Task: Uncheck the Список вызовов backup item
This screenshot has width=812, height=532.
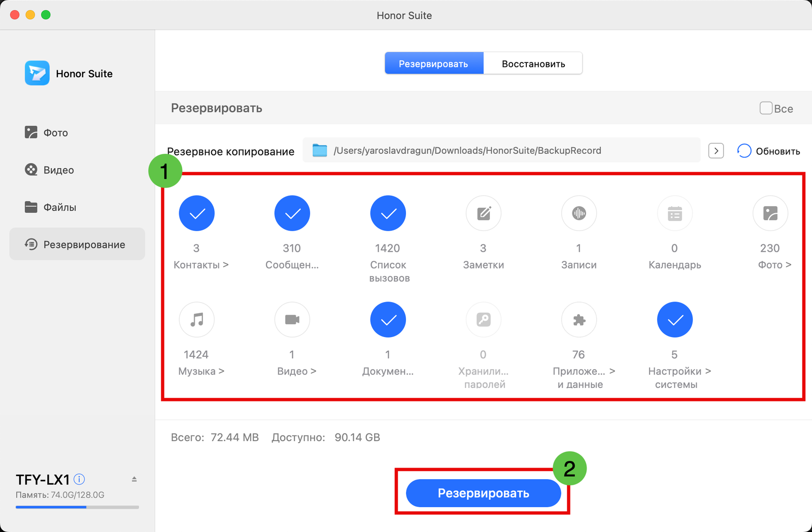Action: click(388, 213)
